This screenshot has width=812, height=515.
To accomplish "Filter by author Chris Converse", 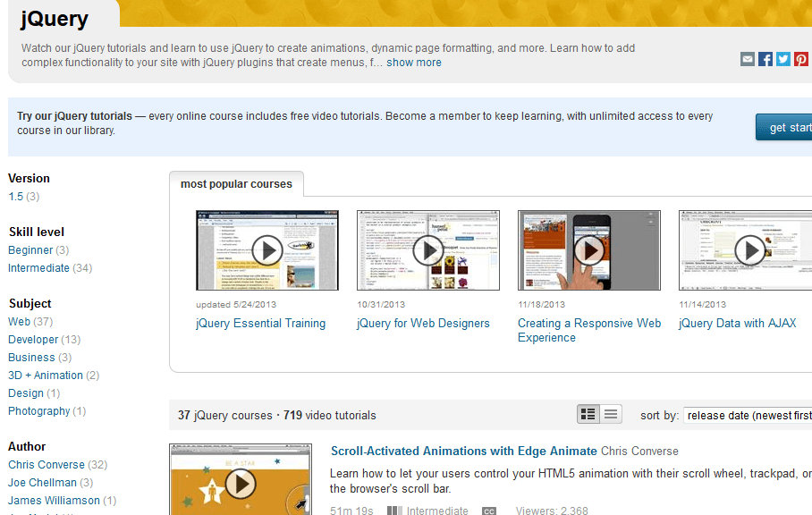I will click(x=47, y=465).
